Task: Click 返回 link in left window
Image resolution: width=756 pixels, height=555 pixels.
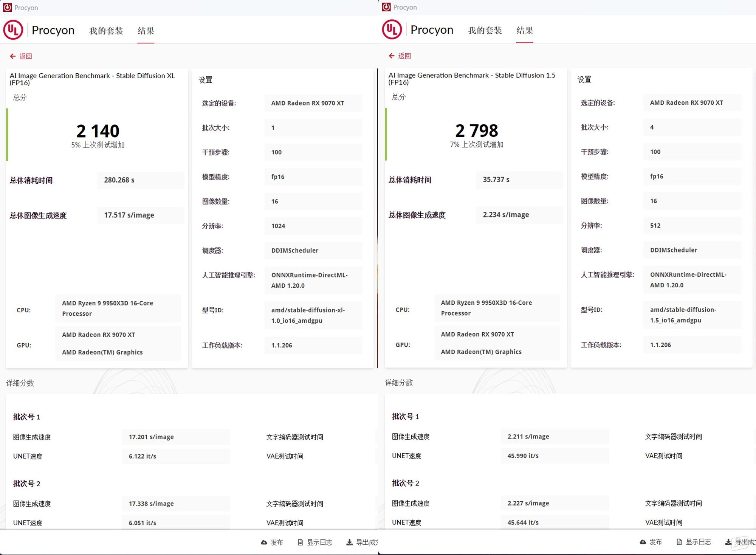Action: point(26,56)
